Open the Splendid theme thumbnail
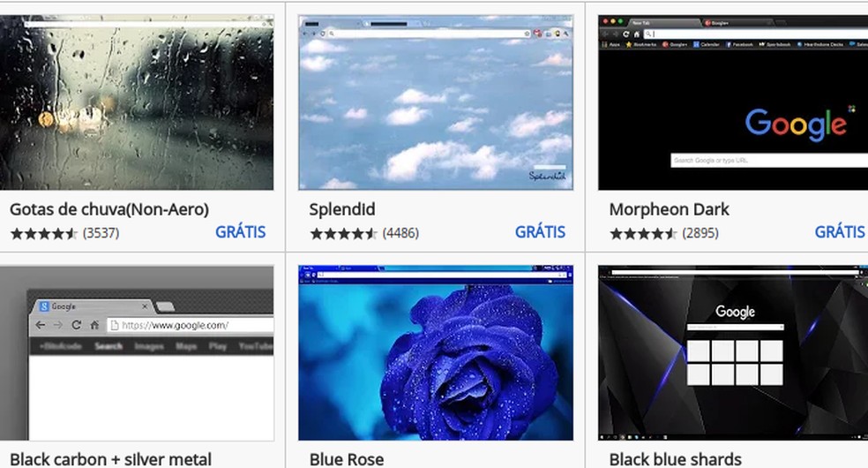Screen dimensions: 868x468 pyautogui.click(x=436, y=102)
